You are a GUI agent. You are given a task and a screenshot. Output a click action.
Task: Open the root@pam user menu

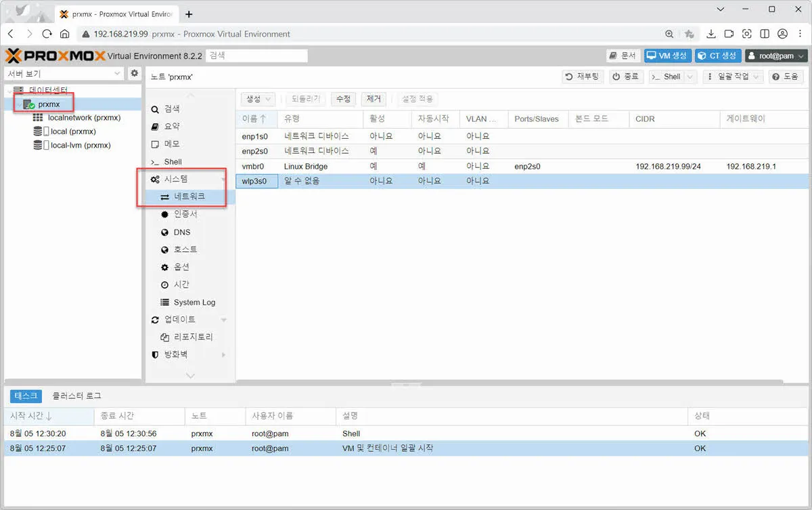[776, 56]
